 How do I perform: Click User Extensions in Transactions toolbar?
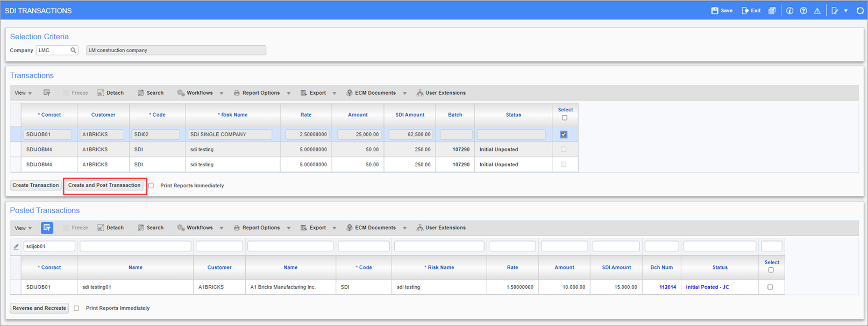point(441,93)
